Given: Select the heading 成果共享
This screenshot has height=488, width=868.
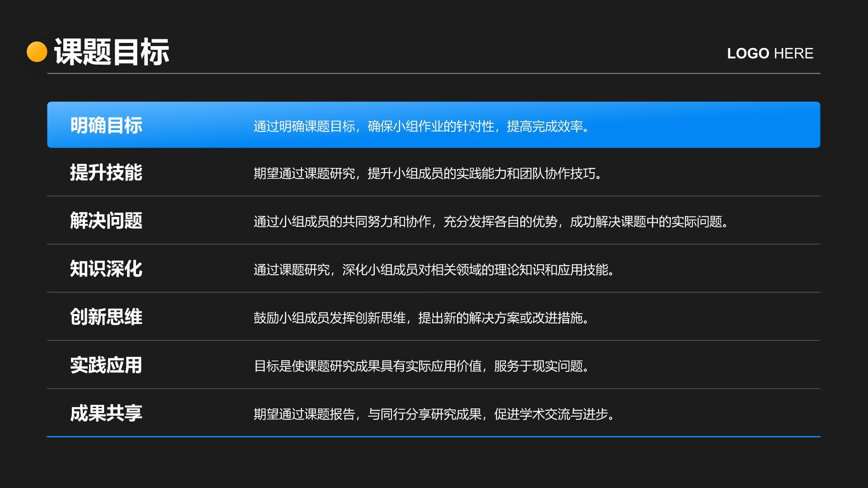Looking at the screenshot, I should (x=106, y=413).
